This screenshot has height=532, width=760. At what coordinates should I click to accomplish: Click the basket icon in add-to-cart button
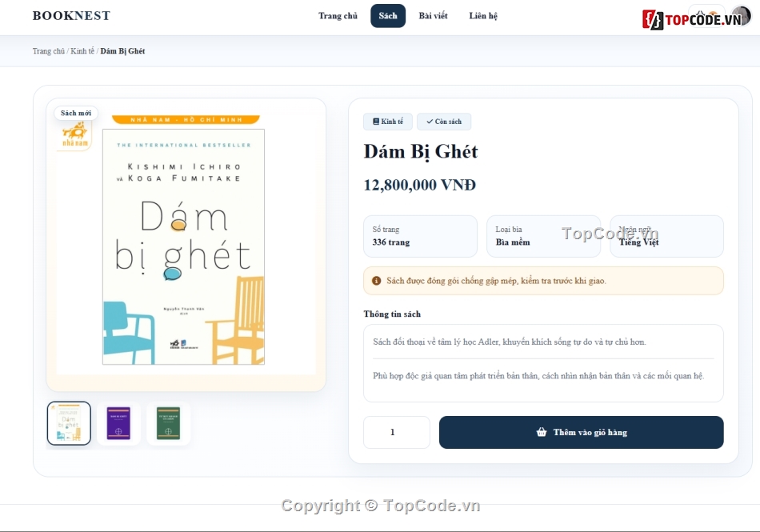pos(542,432)
